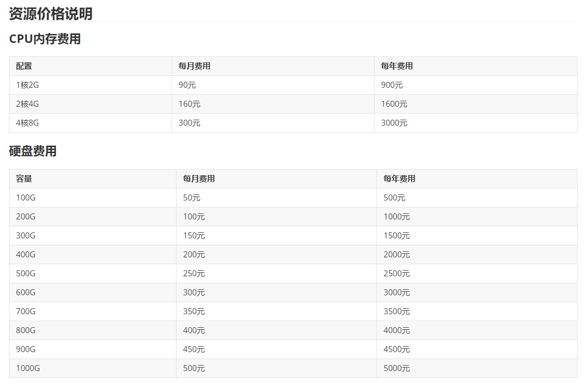Click the 150元 monthly fee cell

pyautogui.click(x=194, y=236)
